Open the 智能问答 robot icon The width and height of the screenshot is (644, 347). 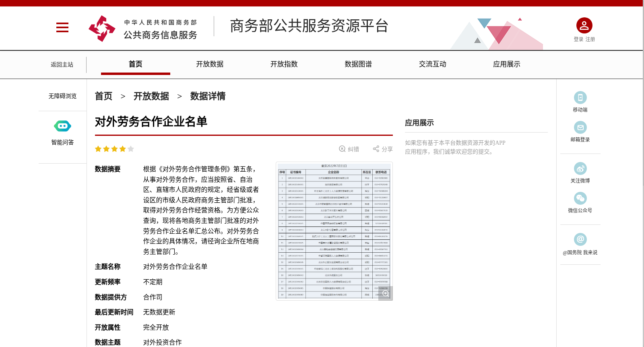pos(62,126)
